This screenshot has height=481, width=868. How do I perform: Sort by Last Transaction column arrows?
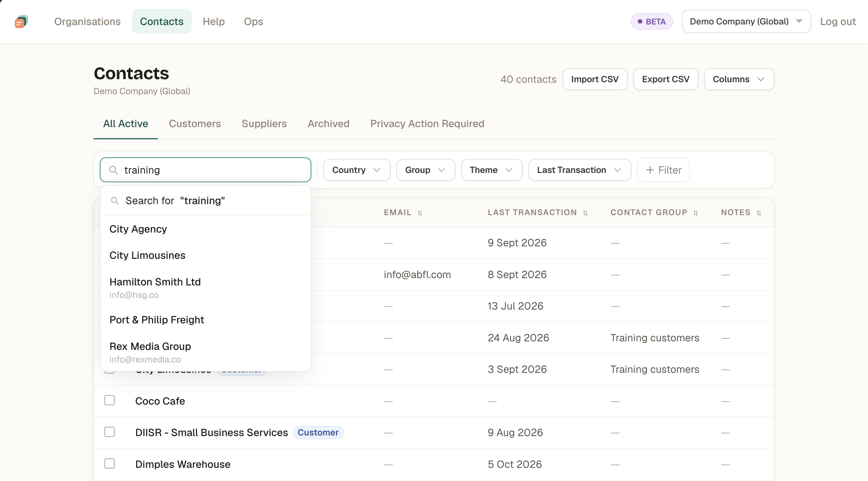point(585,213)
